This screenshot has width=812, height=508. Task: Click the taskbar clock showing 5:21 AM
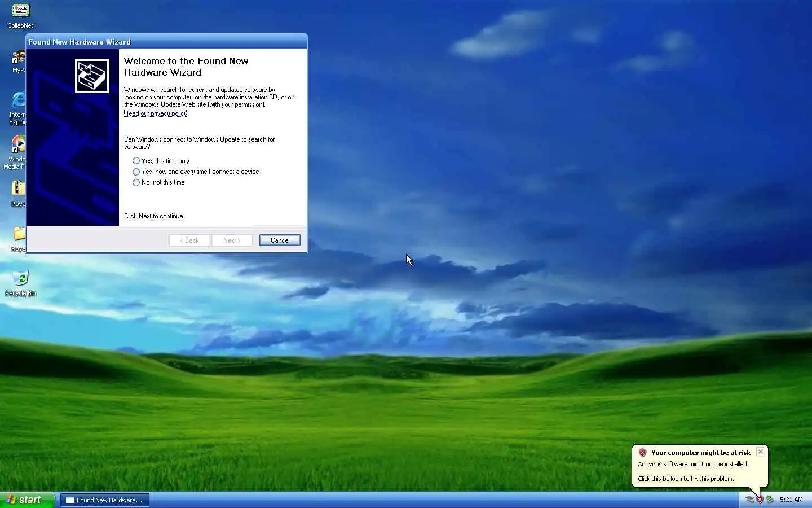point(791,500)
